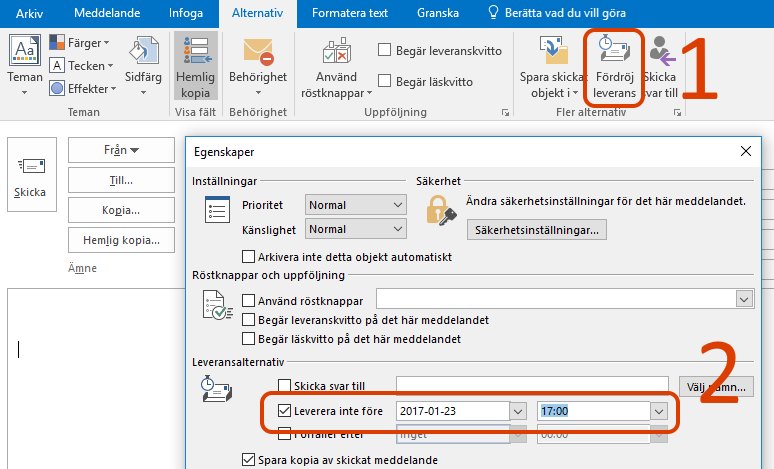Open the delivery time 17:00 dropdown
Image resolution: width=774 pixels, height=469 pixels.
click(658, 411)
